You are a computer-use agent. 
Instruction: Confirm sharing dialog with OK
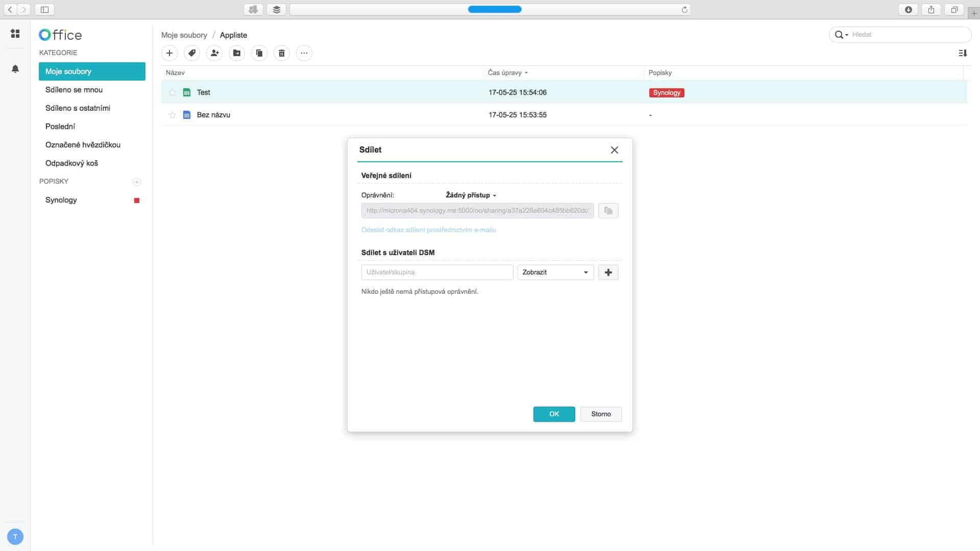coord(554,414)
